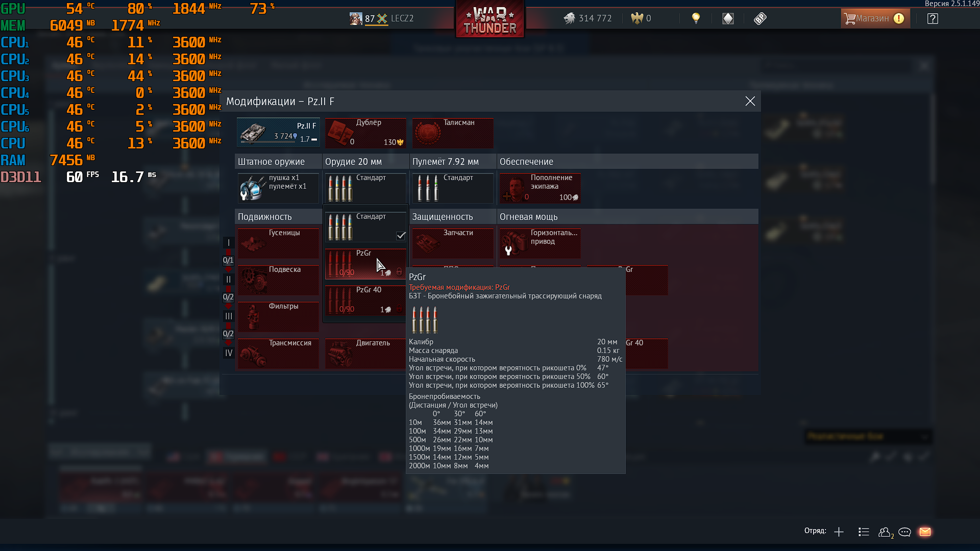Image resolution: width=980 pixels, height=551 pixels.
Task: Click the friends cloud icon
Action: pos(885,532)
